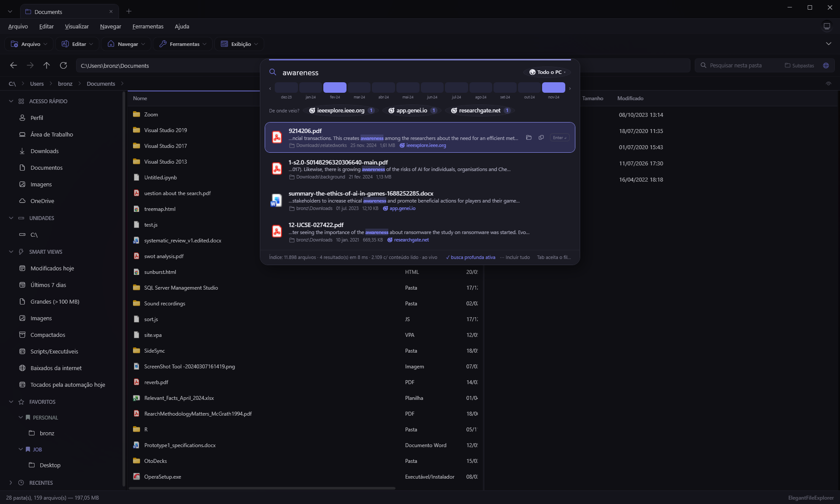The image size is (840, 504).
Task: Open Navegar toolbar dropdown
Action: coord(126,44)
